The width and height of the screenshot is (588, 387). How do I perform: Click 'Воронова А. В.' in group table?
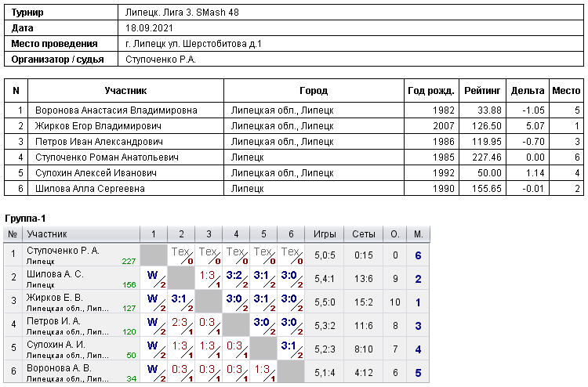59,369
